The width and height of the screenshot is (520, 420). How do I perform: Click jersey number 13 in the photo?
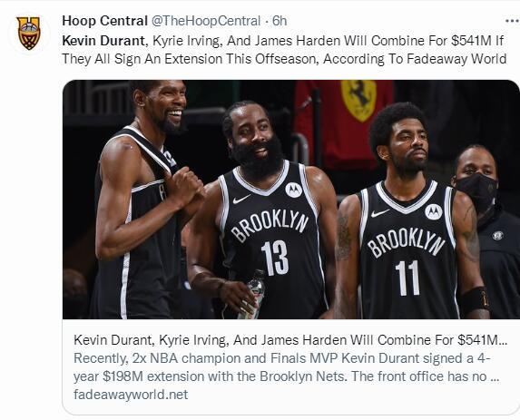[x=275, y=258]
